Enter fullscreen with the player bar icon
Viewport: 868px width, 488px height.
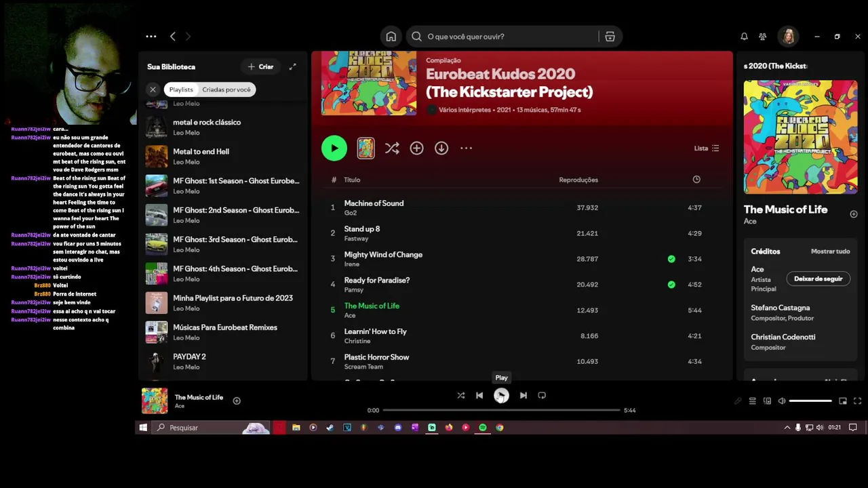[x=857, y=401]
